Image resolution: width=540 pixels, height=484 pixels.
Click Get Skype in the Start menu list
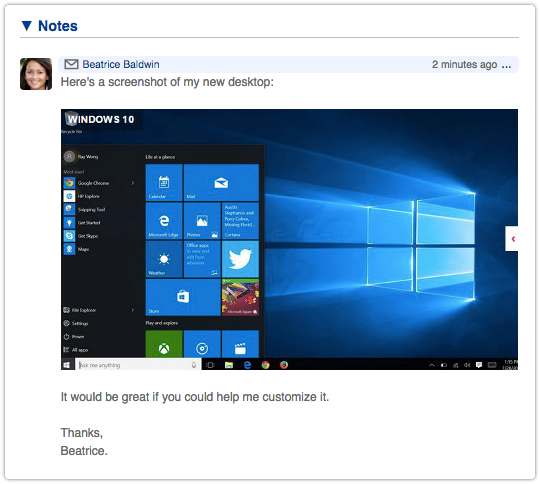tap(81, 236)
